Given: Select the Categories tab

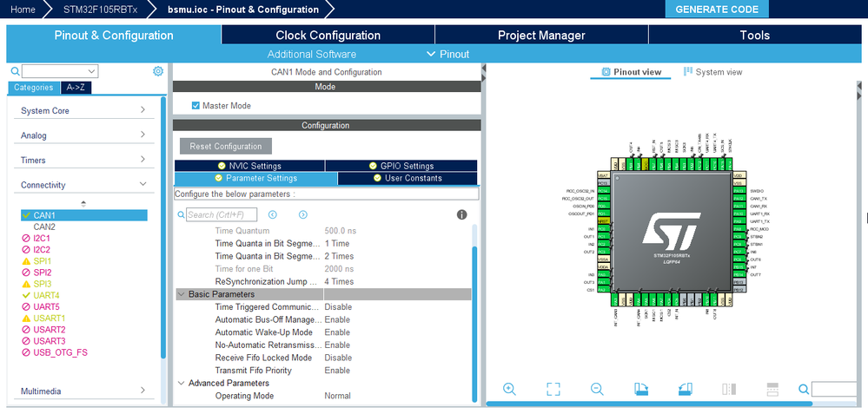Looking at the screenshot, I should [x=34, y=88].
